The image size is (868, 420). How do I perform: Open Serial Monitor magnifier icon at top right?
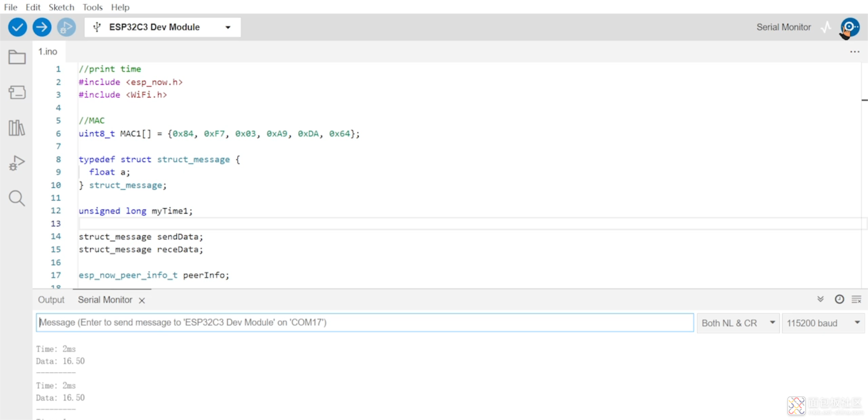[850, 27]
